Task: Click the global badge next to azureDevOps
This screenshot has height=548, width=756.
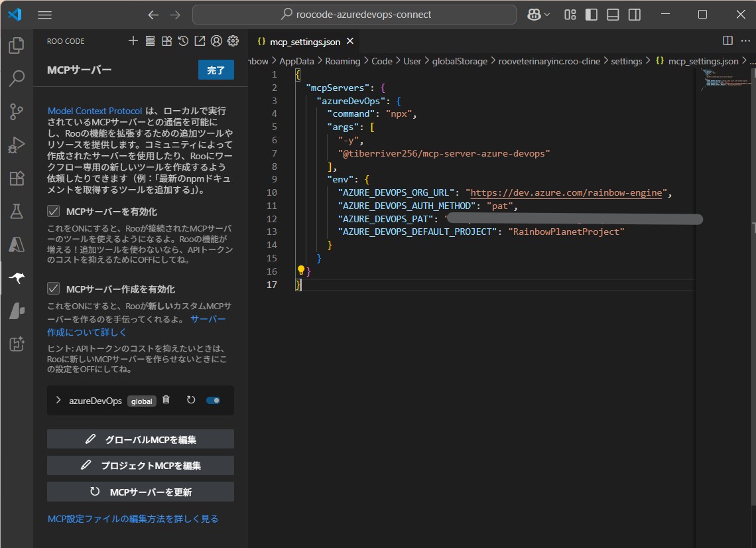Action: pos(142,401)
